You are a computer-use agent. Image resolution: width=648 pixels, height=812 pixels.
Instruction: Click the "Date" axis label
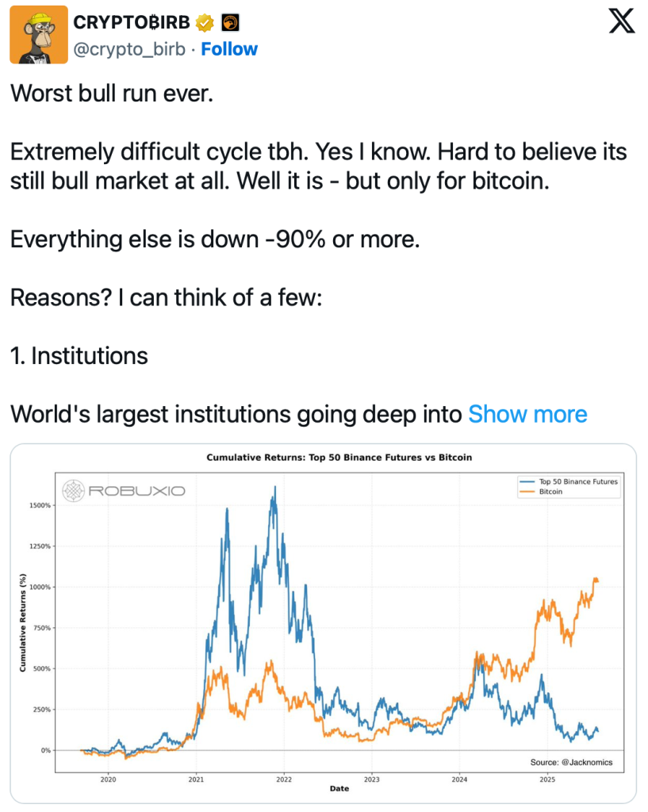pyautogui.click(x=339, y=788)
